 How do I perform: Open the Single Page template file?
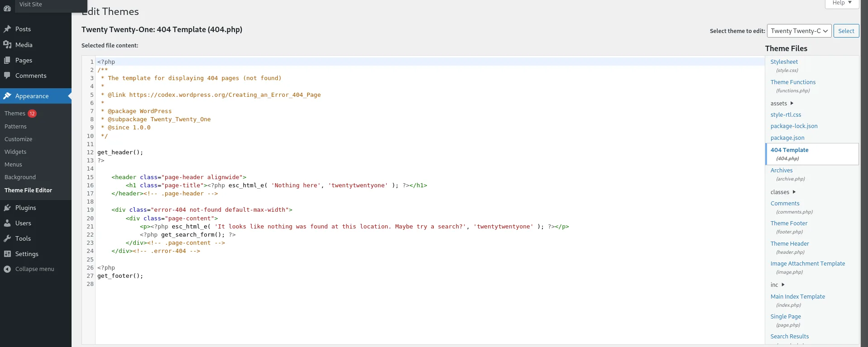click(x=786, y=317)
